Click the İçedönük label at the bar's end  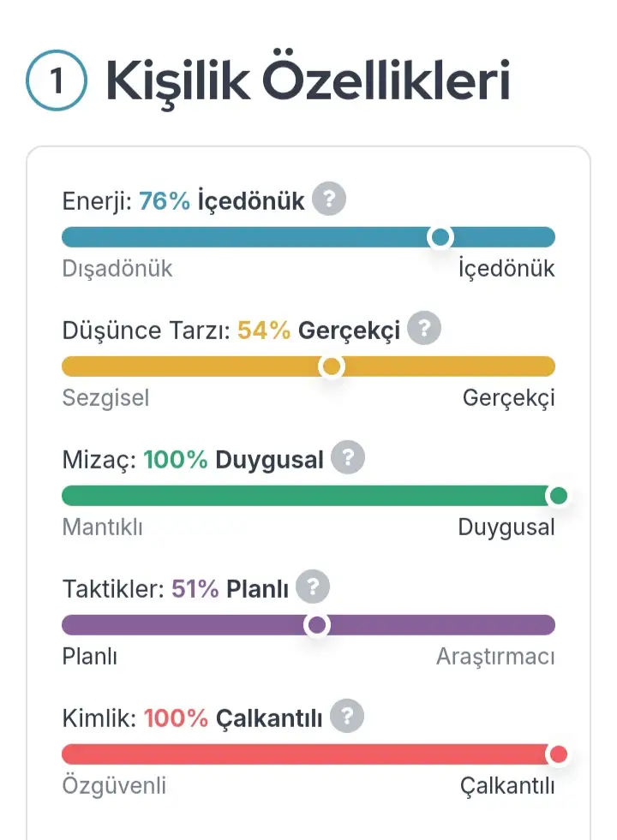tap(506, 269)
